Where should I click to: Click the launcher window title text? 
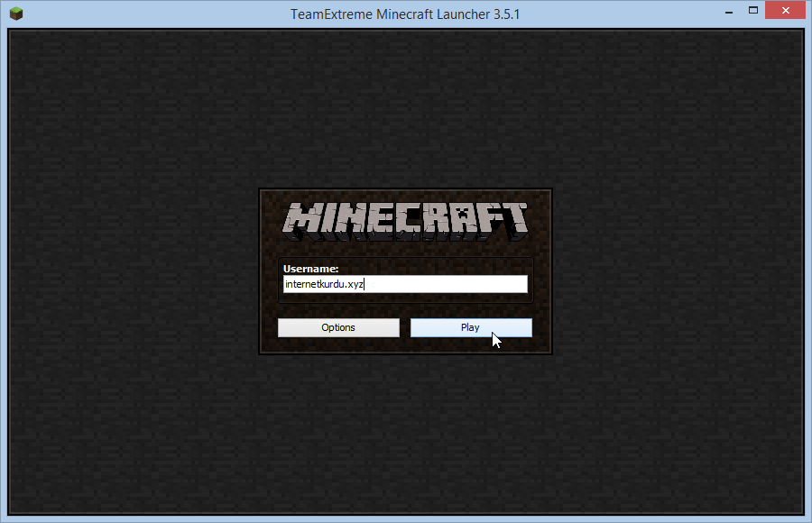click(x=405, y=14)
